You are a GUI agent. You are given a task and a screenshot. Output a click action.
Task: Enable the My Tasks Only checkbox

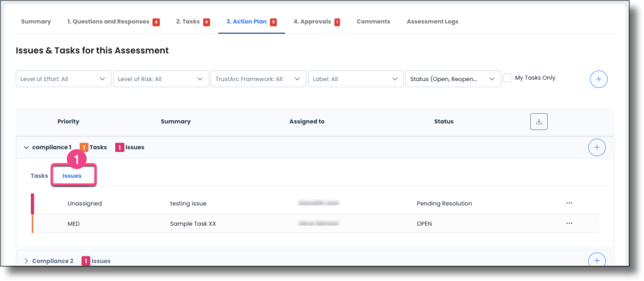508,78
